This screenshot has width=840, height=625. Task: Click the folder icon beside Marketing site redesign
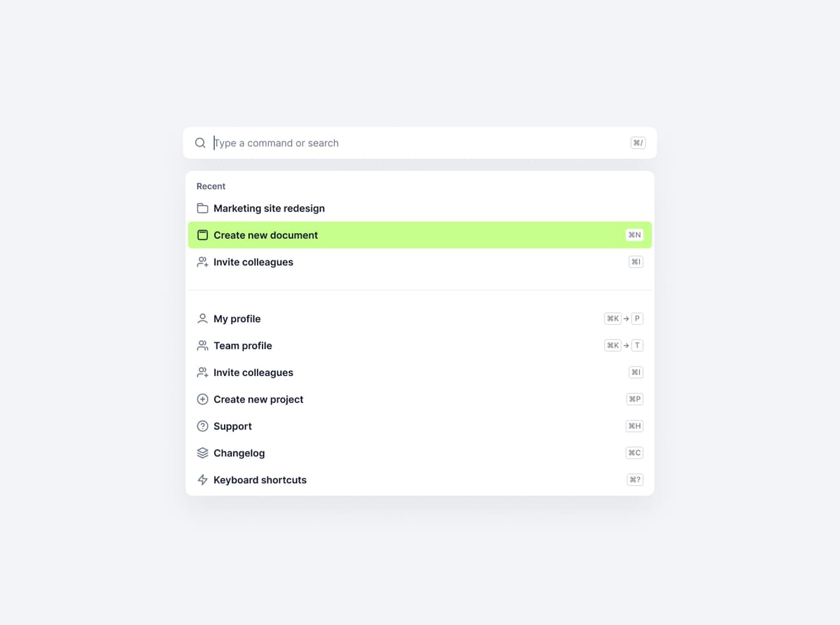point(202,209)
